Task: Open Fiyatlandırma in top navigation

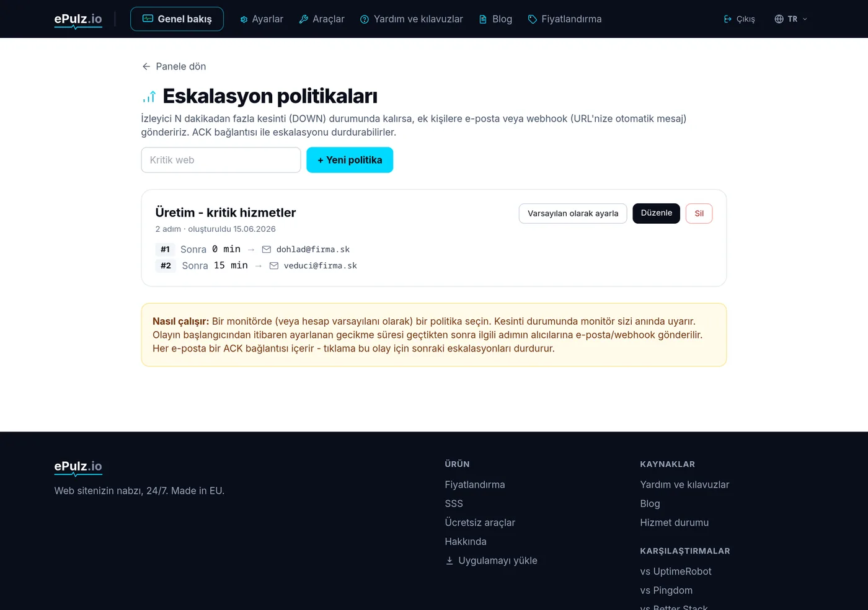Action: coord(564,19)
